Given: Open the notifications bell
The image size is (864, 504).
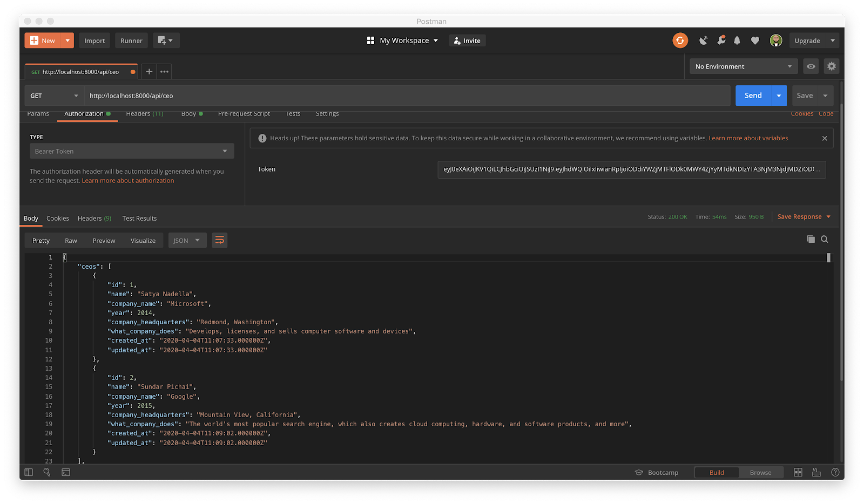Looking at the screenshot, I should click(737, 40).
